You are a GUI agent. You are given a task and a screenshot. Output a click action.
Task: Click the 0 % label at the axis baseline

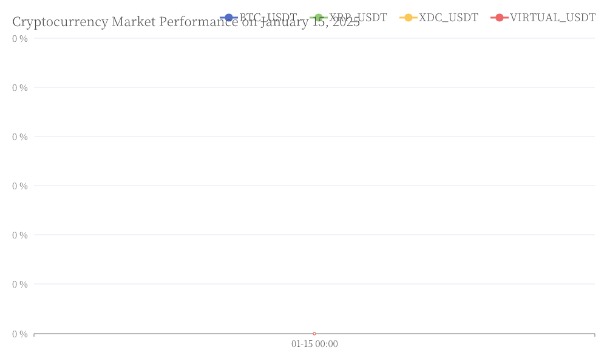pyautogui.click(x=20, y=334)
